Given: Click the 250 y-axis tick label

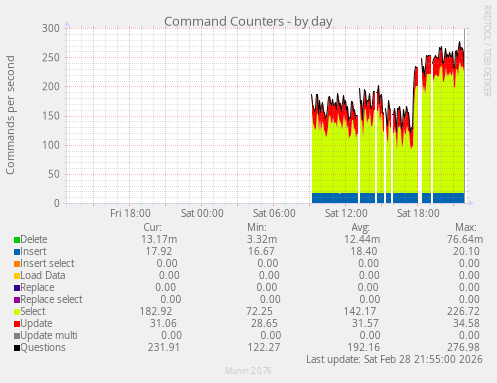Looking at the screenshot, I should (51, 57).
